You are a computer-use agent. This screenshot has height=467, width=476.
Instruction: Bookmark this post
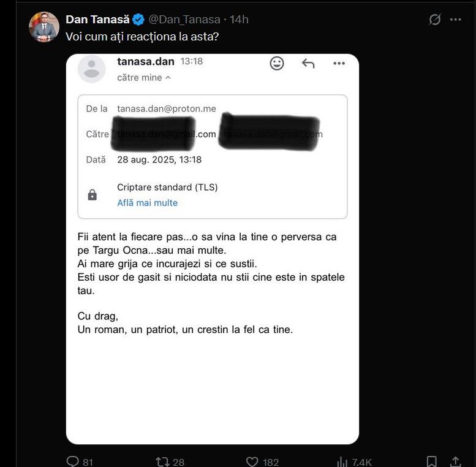[432, 461]
